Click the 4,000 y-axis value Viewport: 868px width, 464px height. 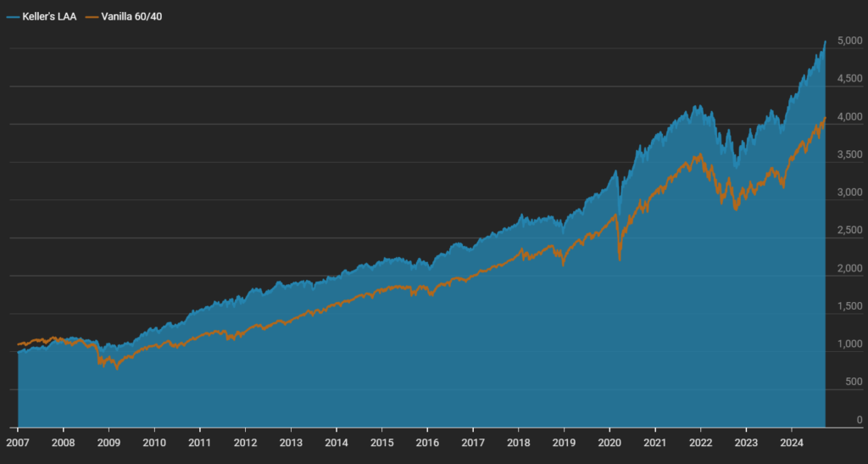tap(849, 117)
